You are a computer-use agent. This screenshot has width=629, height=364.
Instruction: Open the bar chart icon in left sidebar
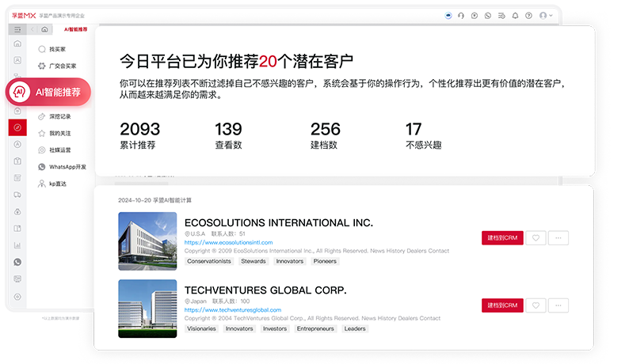[x=17, y=245]
